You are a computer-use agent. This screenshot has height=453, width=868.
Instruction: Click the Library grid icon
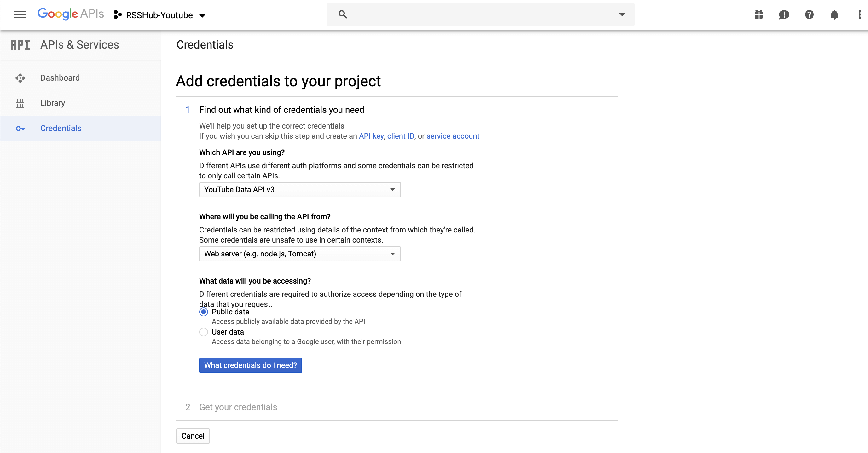pos(20,103)
